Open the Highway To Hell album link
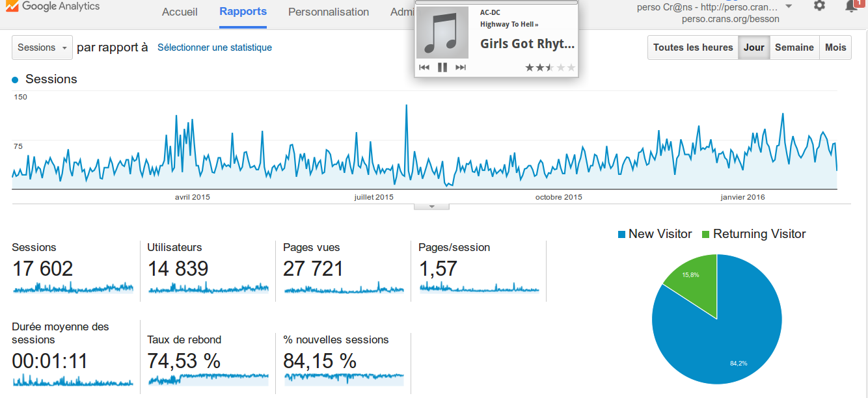 point(509,25)
